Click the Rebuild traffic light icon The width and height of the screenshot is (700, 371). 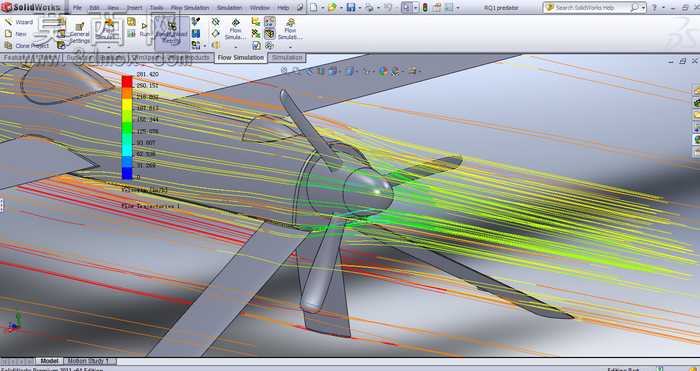[425, 8]
